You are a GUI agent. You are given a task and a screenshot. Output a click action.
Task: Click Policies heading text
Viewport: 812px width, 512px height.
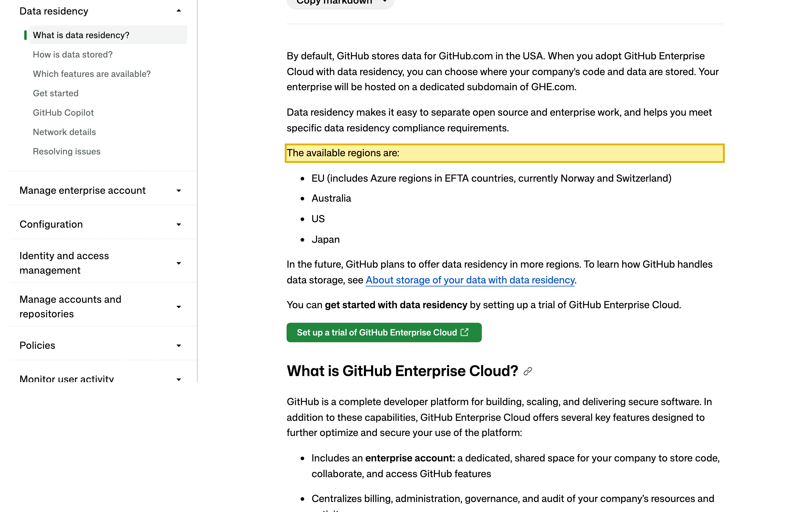tap(38, 345)
